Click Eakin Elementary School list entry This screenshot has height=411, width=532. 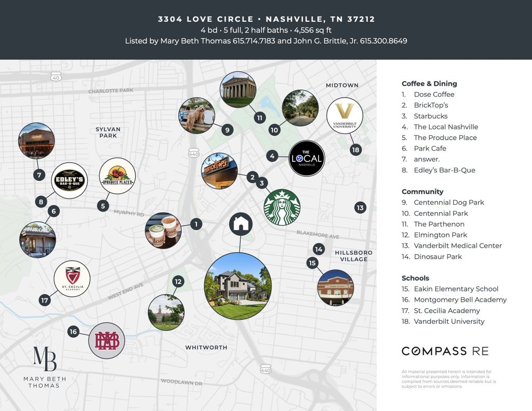click(x=456, y=289)
